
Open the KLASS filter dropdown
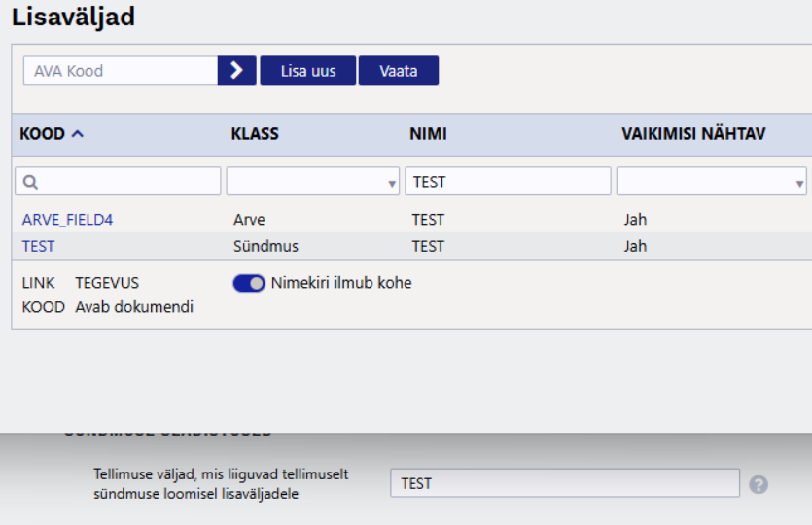pyautogui.click(x=312, y=182)
